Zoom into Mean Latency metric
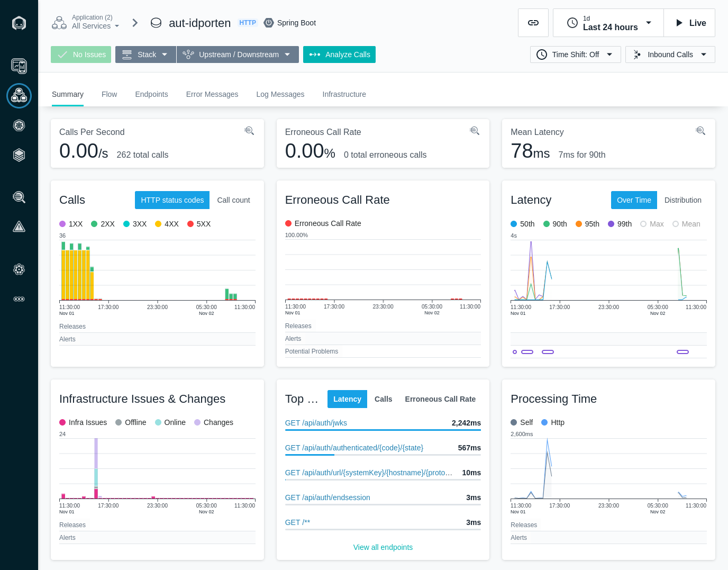 click(700, 131)
